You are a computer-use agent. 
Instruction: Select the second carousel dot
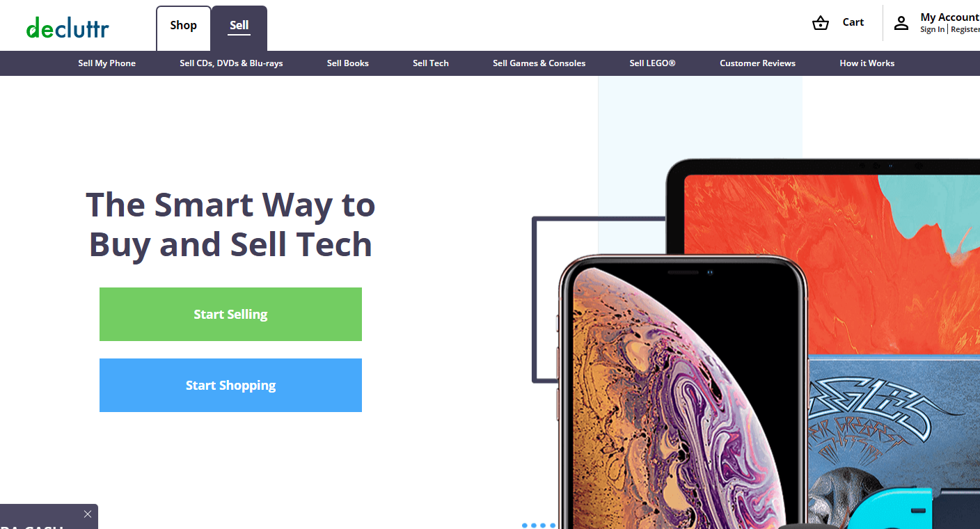pyautogui.click(x=534, y=526)
